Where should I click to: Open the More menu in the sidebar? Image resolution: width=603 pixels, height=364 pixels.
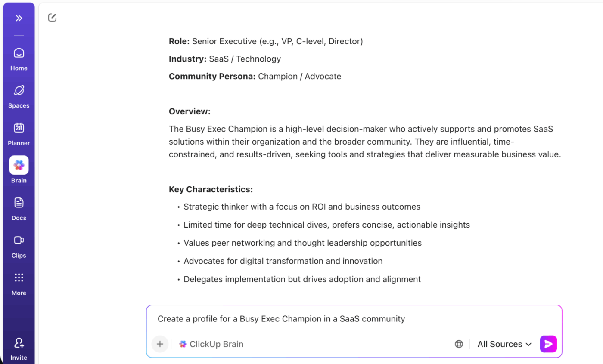[x=19, y=283]
